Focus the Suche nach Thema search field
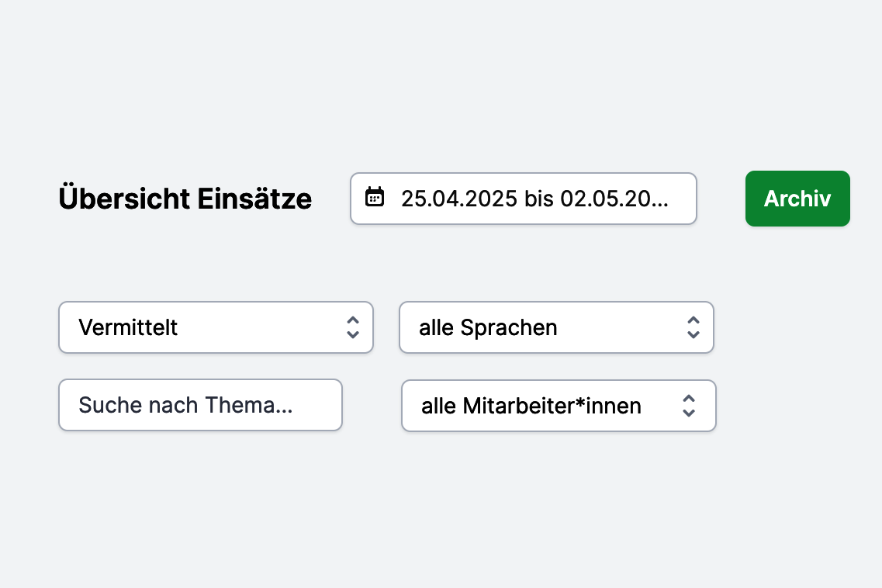 (200, 405)
